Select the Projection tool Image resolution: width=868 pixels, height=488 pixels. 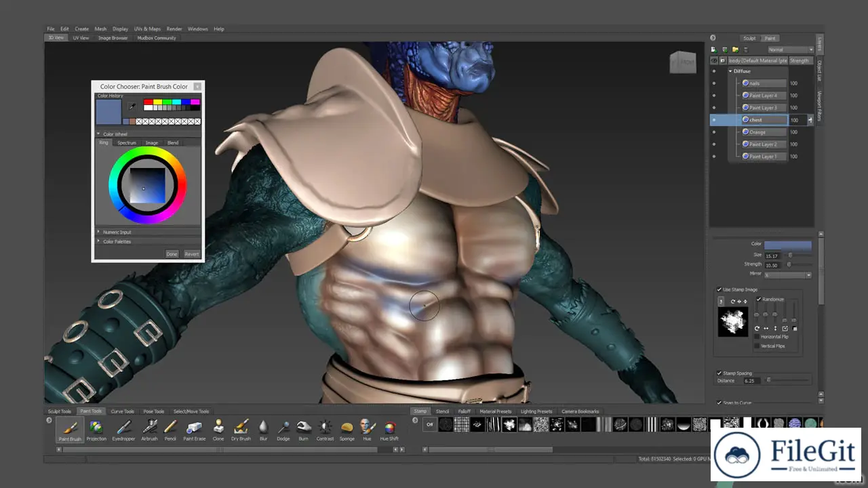coord(96,430)
